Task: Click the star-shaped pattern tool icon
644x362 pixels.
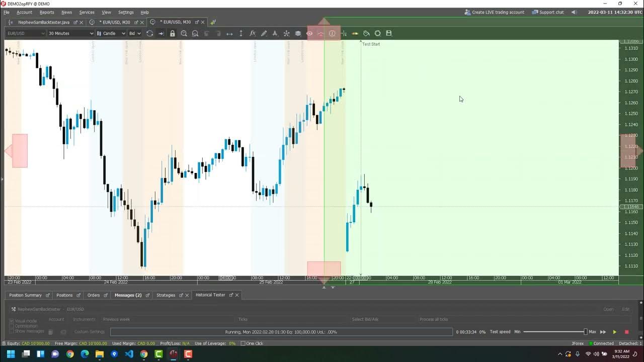Action: (x=286, y=33)
